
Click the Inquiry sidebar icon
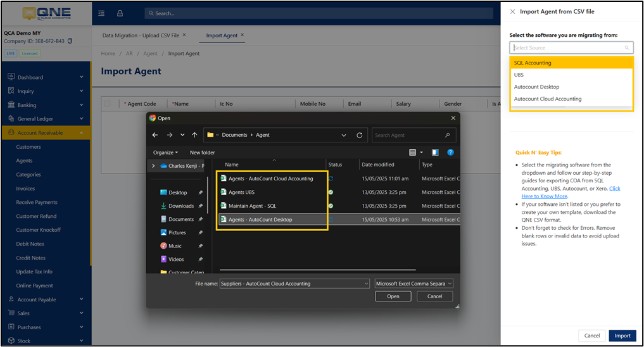pos(11,91)
